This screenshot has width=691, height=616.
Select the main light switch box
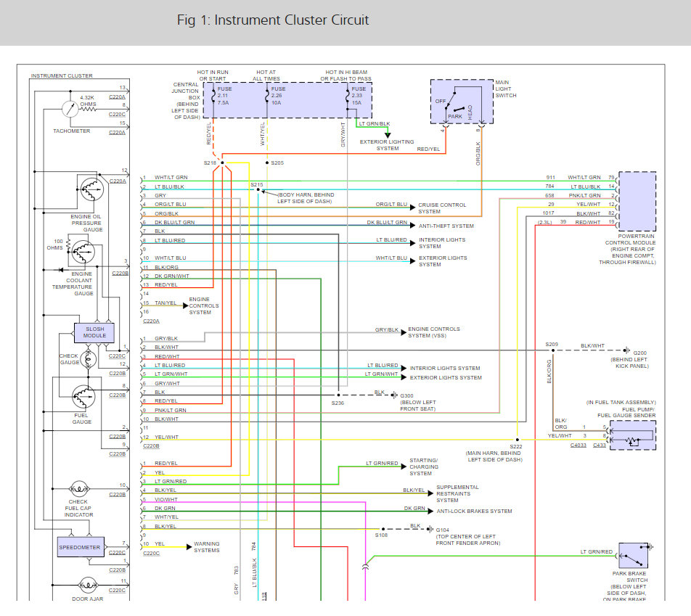(462, 102)
